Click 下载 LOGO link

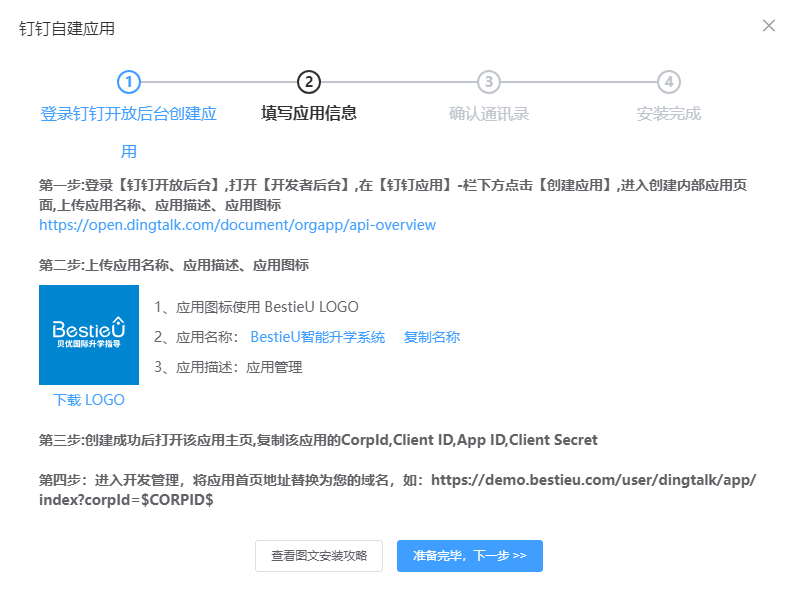(89, 400)
